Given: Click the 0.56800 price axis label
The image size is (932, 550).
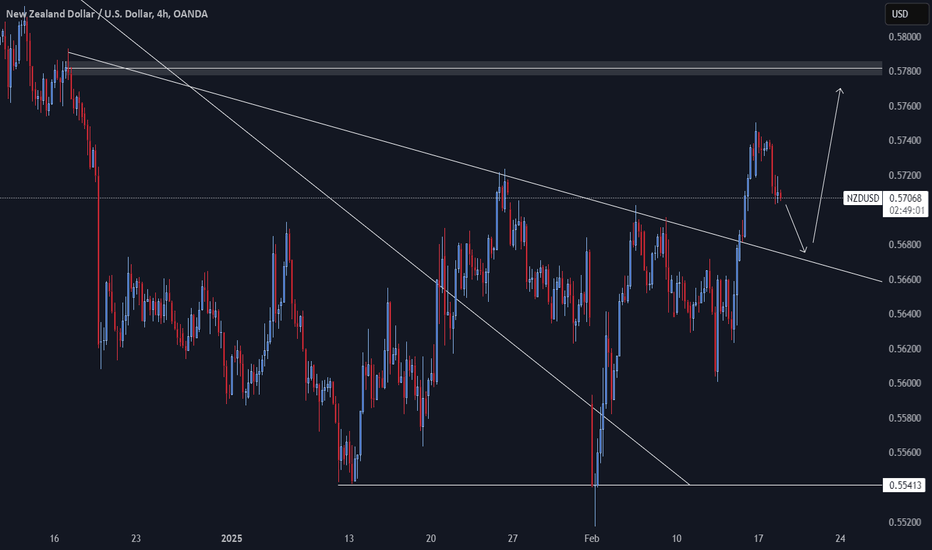Looking at the screenshot, I should (905, 244).
